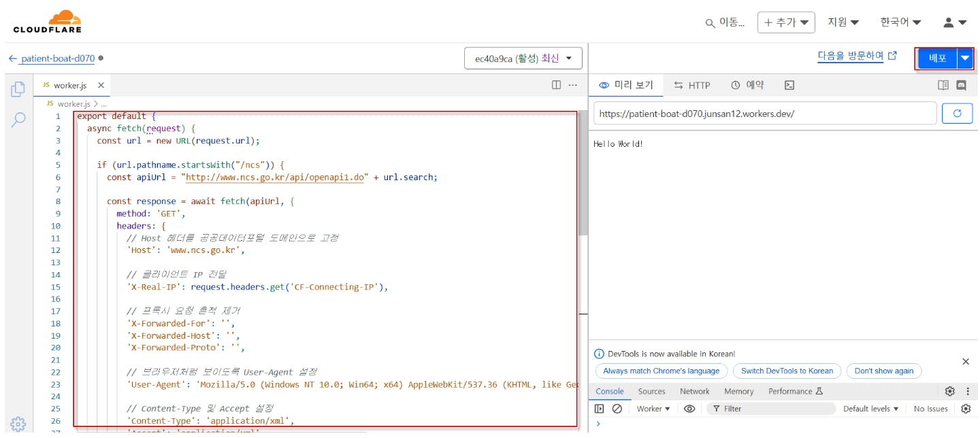Image resolution: width=980 pixels, height=438 pixels.
Task: Toggle the console sidebar panel
Action: pyautogui.click(x=599, y=409)
